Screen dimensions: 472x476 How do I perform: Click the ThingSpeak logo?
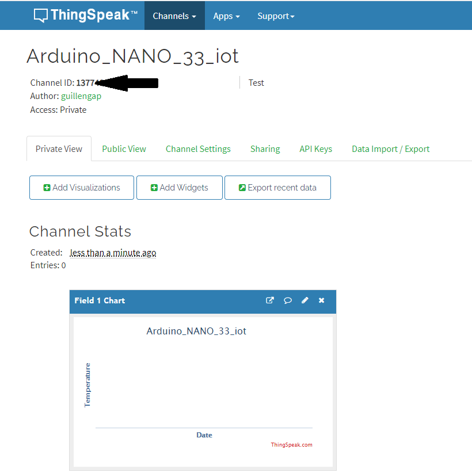click(86, 15)
